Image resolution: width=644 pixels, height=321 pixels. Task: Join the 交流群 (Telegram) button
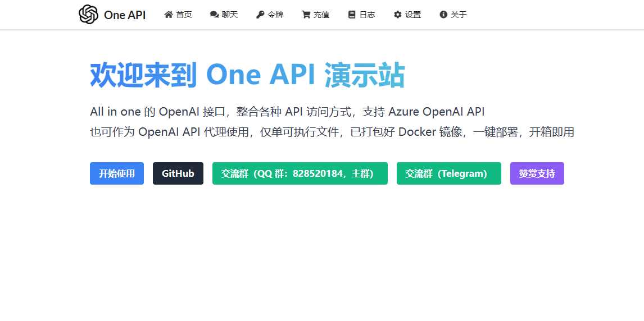[x=449, y=173]
